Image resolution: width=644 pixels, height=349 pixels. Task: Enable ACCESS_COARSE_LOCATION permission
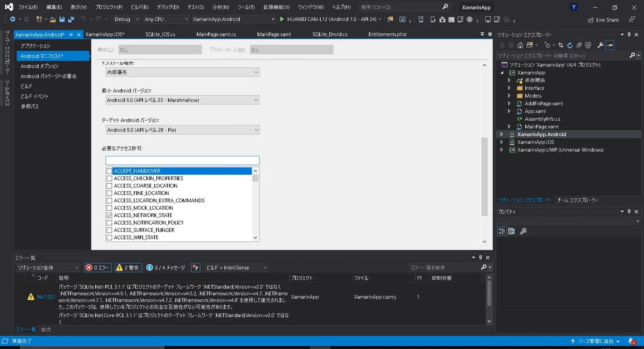109,186
